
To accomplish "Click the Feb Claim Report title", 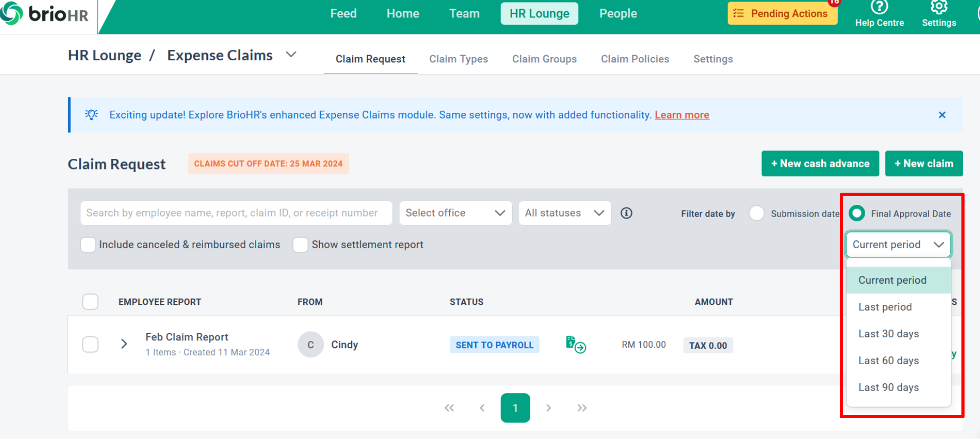I will point(187,337).
